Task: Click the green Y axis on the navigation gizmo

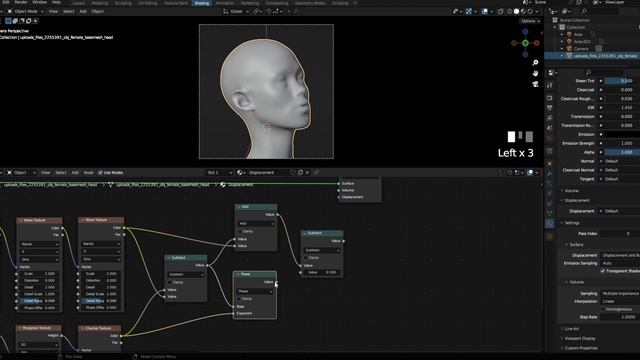Action: pyautogui.click(x=525, y=43)
